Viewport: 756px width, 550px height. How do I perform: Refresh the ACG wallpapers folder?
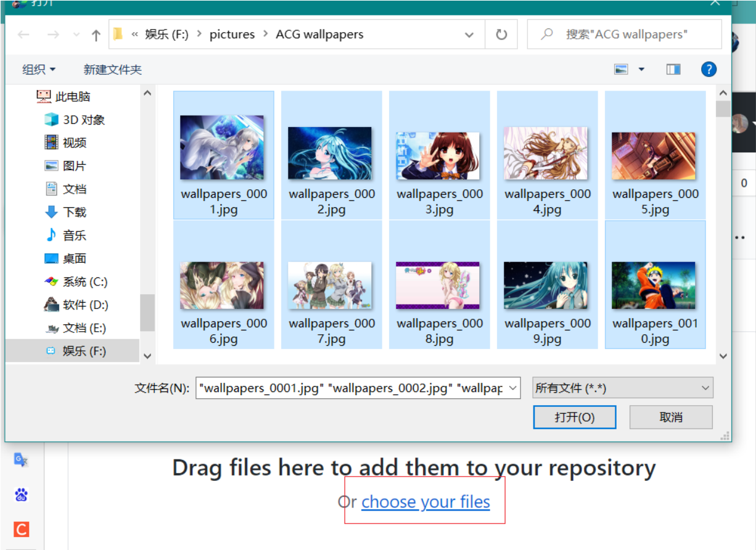tap(501, 35)
